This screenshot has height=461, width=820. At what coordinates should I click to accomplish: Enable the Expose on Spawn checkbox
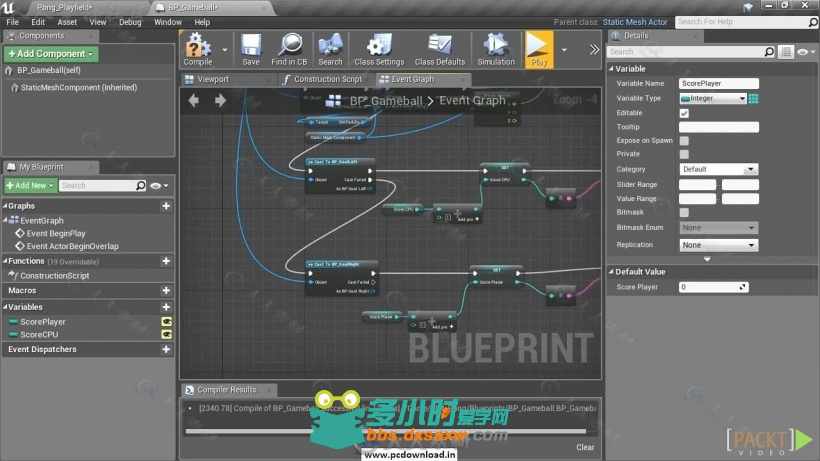tap(684, 141)
